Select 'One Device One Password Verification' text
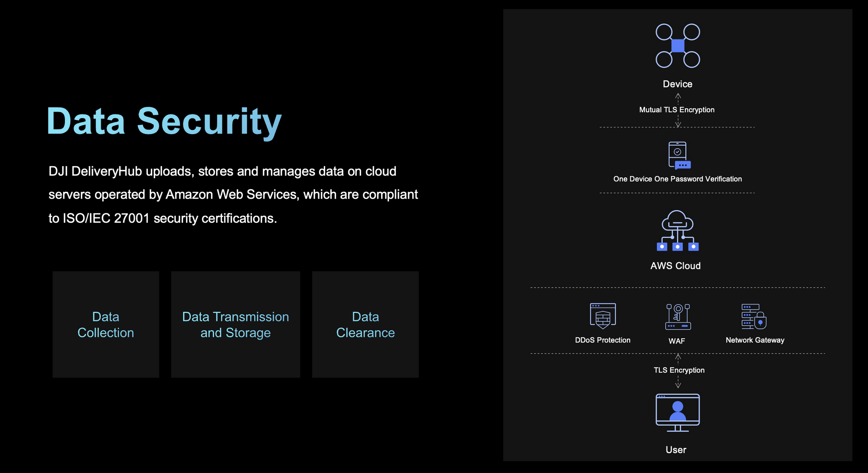The width and height of the screenshot is (868, 473). [678, 179]
